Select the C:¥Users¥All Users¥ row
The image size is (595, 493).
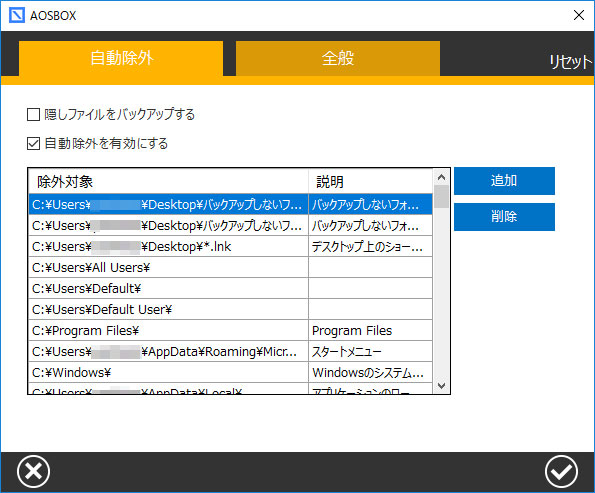231,268
